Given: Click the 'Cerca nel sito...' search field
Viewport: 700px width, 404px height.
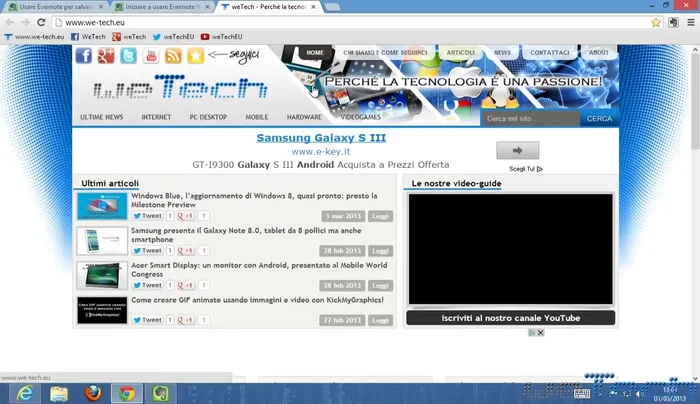Looking at the screenshot, I should tap(530, 118).
